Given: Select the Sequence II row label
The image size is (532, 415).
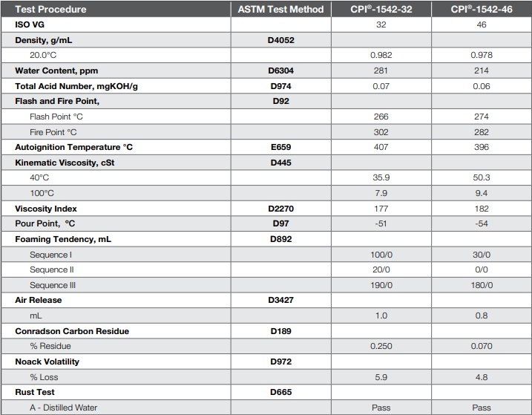Looking at the screenshot, I should point(52,269).
